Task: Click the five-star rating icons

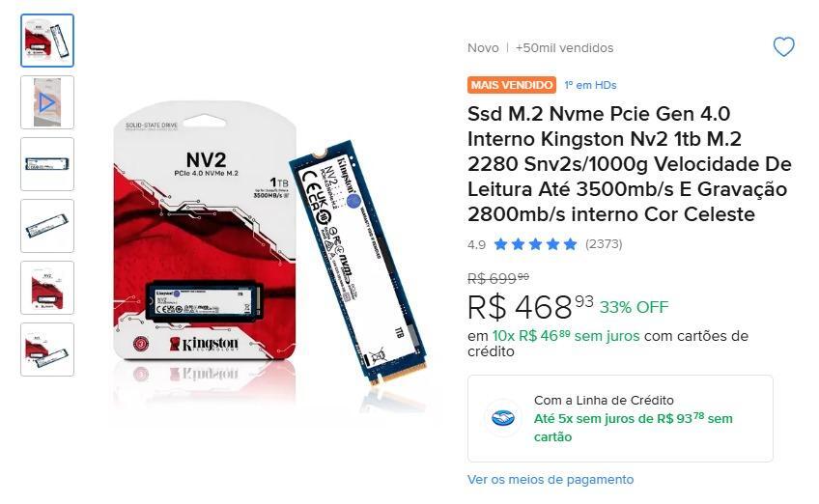Action: (535, 244)
